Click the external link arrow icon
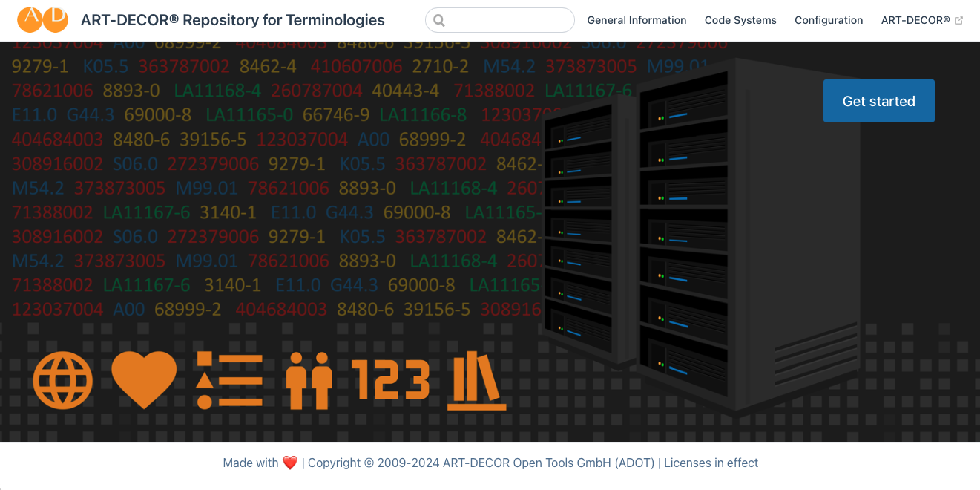980x490 pixels. point(958,21)
